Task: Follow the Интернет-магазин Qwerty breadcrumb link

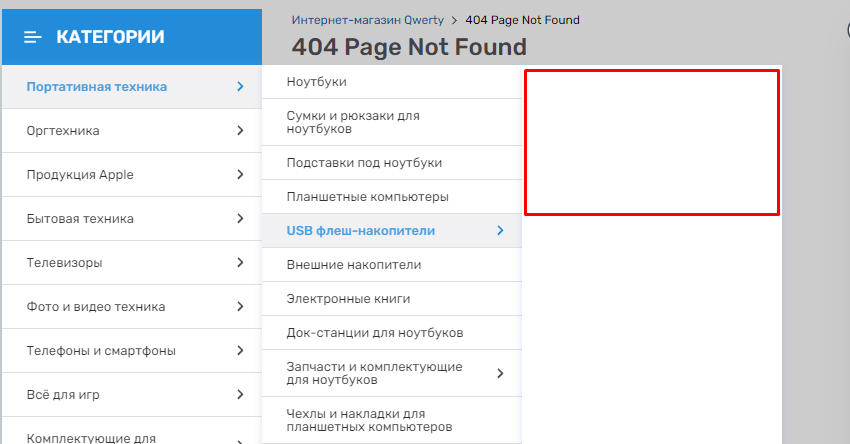Action: tap(367, 20)
